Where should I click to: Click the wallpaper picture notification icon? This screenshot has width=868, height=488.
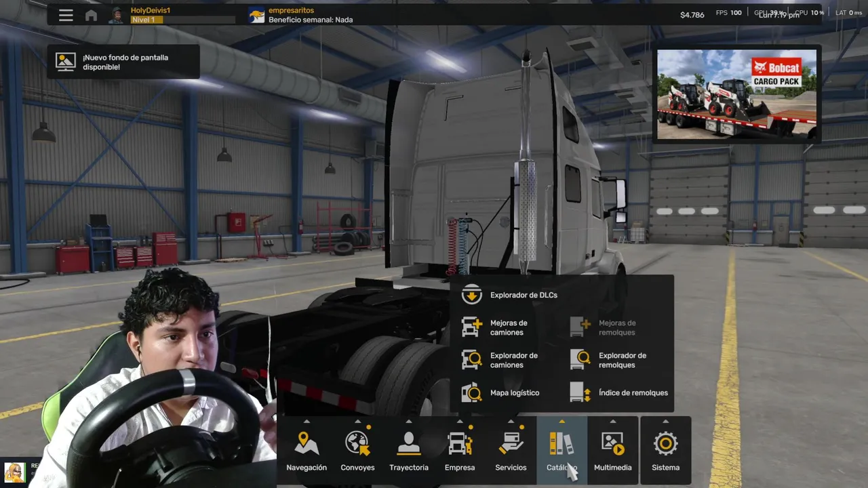[66, 62]
